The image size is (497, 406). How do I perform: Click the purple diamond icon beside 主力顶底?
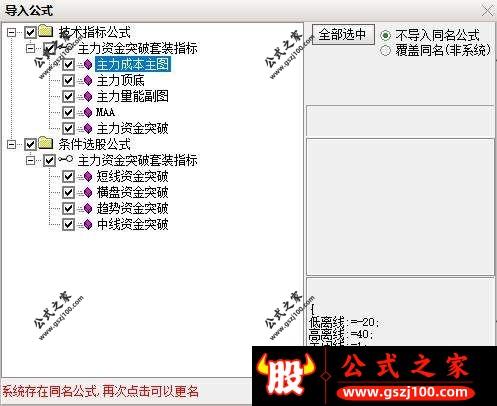(88, 80)
